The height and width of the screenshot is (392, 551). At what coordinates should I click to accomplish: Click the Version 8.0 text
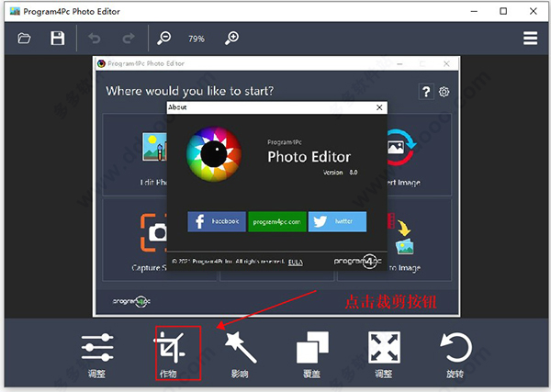(x=340, y=173)
